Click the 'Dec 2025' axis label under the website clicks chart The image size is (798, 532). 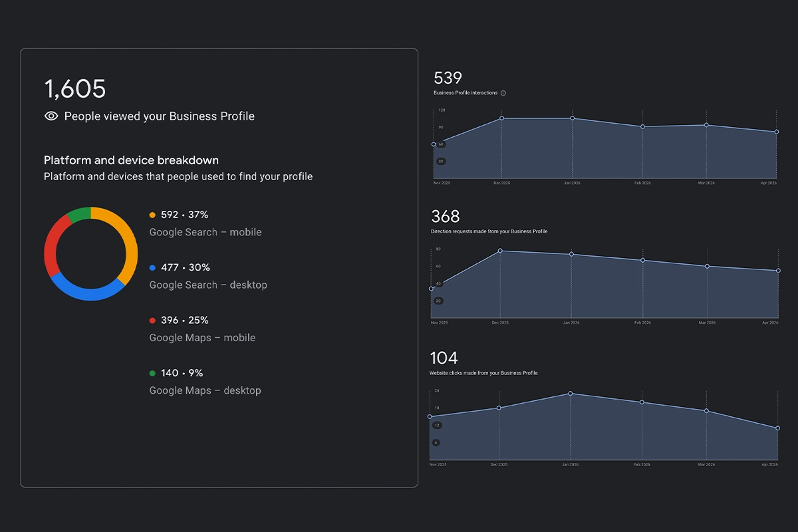[x=499, y=464]
